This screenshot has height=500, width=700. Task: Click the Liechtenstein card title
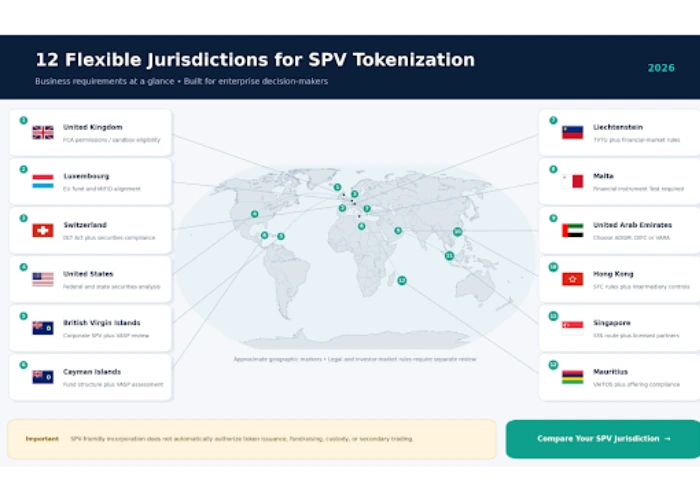coord(618,127)
